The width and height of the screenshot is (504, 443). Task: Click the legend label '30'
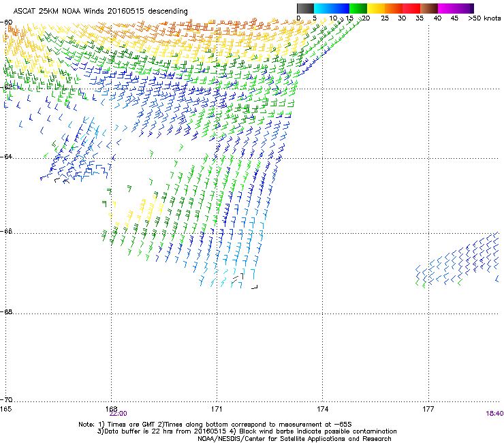[402, 18]
